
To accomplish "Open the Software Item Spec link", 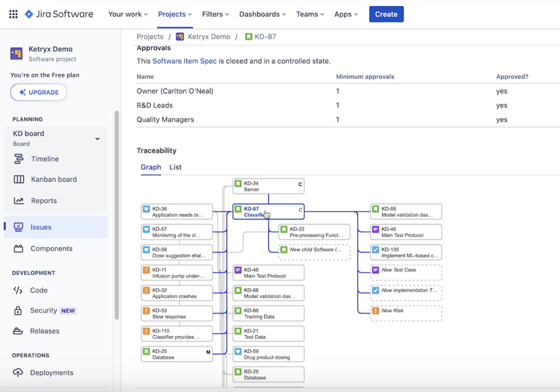I will pos(185,61).
